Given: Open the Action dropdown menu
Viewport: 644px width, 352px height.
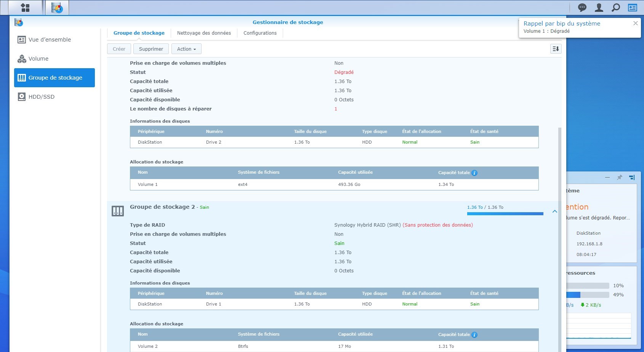Looking at the screenshot, I should pyautogui.click(x=186, y=49).
